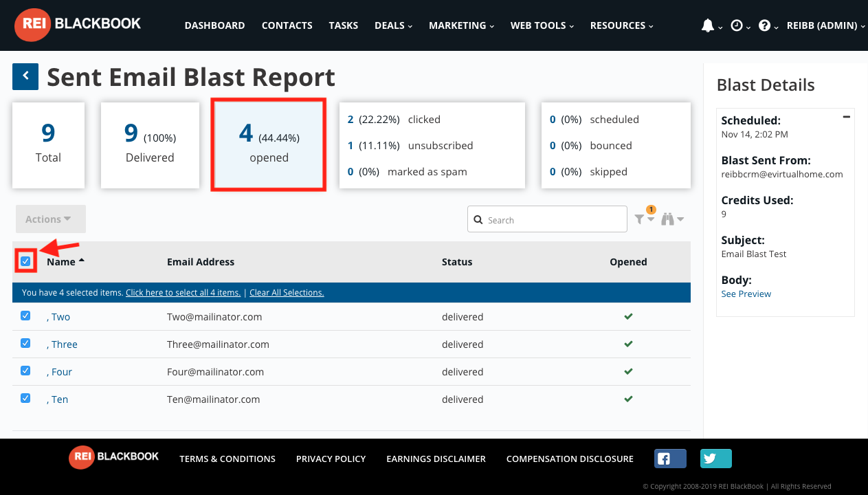
Task: Click Clear All Selections link
Action: (x=287, y=293)
